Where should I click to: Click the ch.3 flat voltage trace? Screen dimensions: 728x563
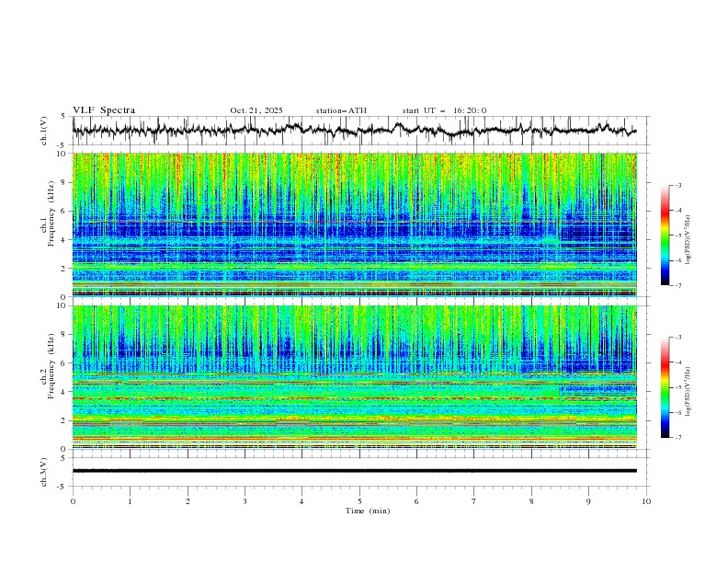(x=354, y=471)
